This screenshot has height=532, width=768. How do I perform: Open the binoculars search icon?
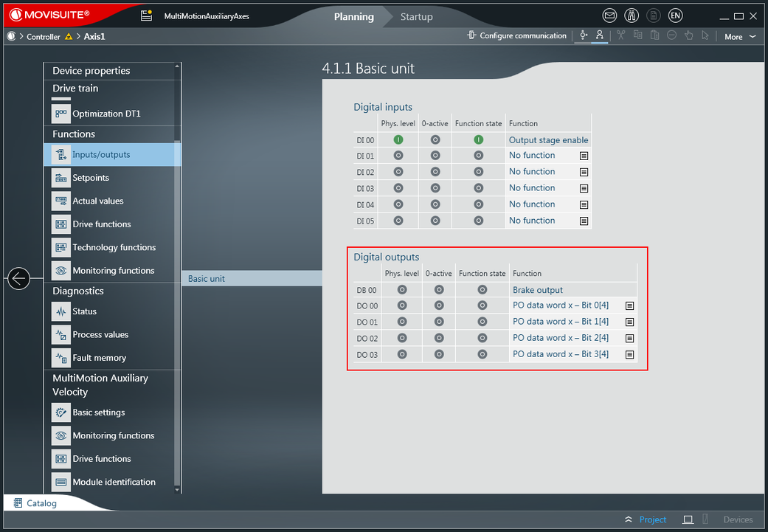tap(631, 15)
